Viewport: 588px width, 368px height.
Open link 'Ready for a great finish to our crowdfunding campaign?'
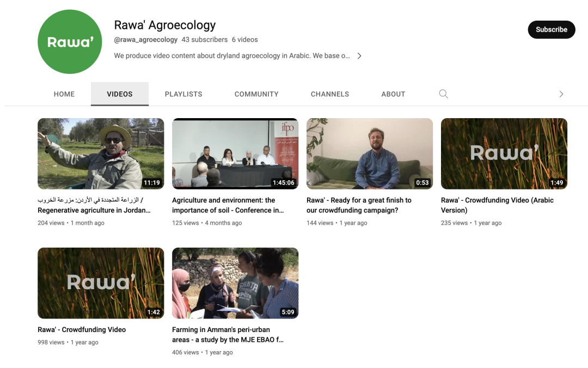359,205
